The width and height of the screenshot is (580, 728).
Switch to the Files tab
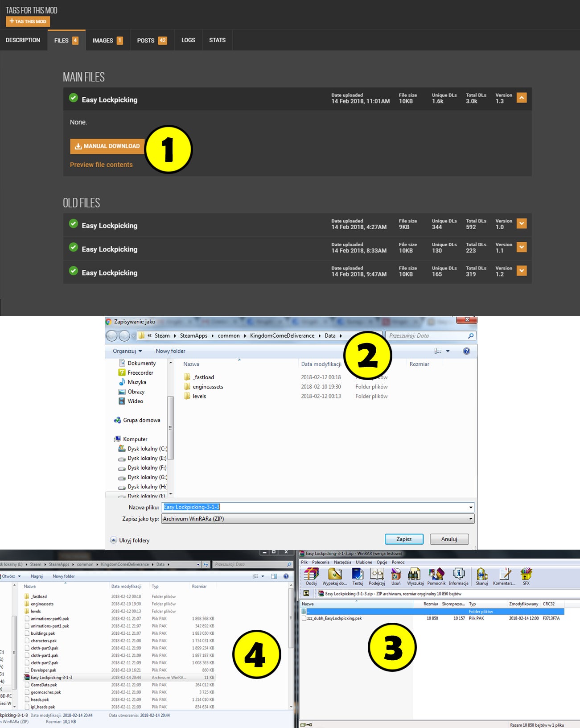pyautogui.click(x=66, y=40)
